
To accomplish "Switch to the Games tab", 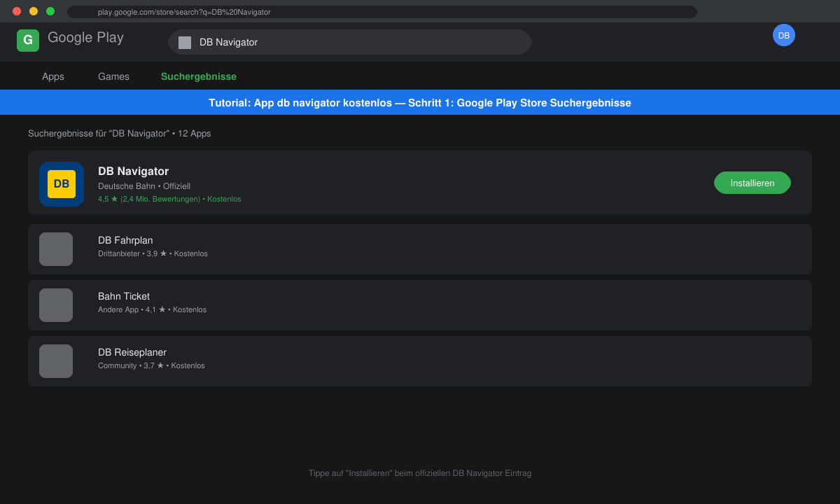I will [x=113, y=76].
